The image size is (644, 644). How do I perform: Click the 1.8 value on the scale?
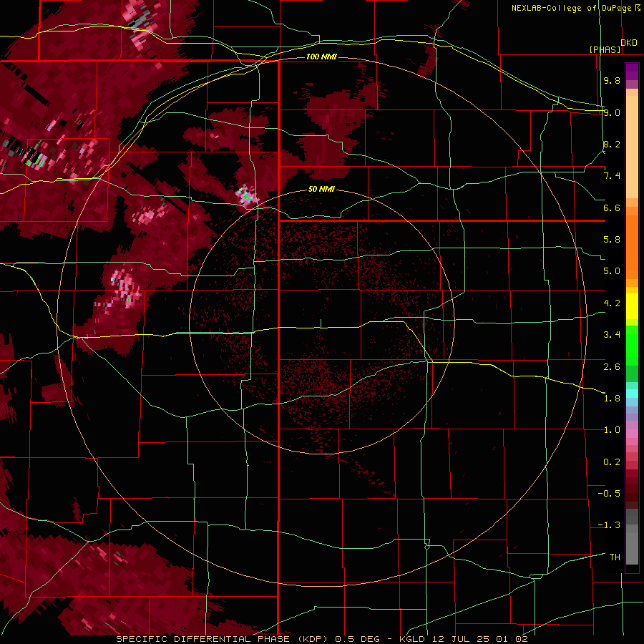click(x=612, y=398)
